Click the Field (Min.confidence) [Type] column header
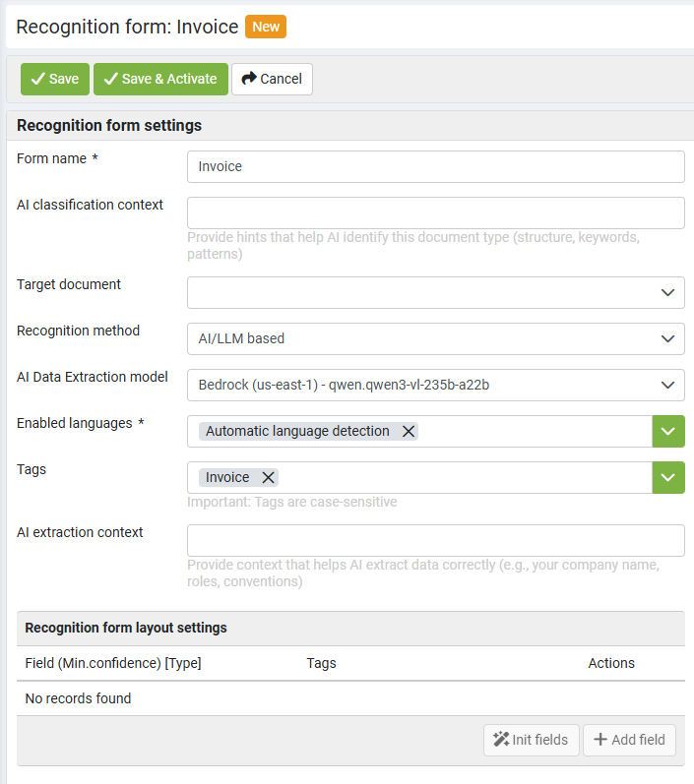This screenshot has height=784, width=694. pyautogui.click(x=113, y=663)
